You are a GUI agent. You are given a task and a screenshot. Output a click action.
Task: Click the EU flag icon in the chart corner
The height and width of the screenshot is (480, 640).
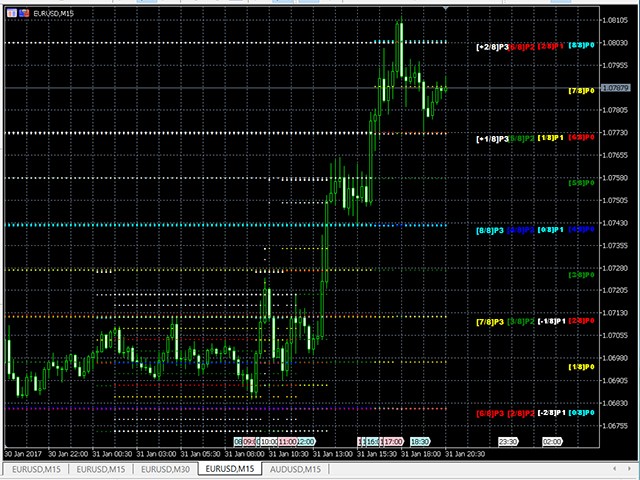coord(12,13)
